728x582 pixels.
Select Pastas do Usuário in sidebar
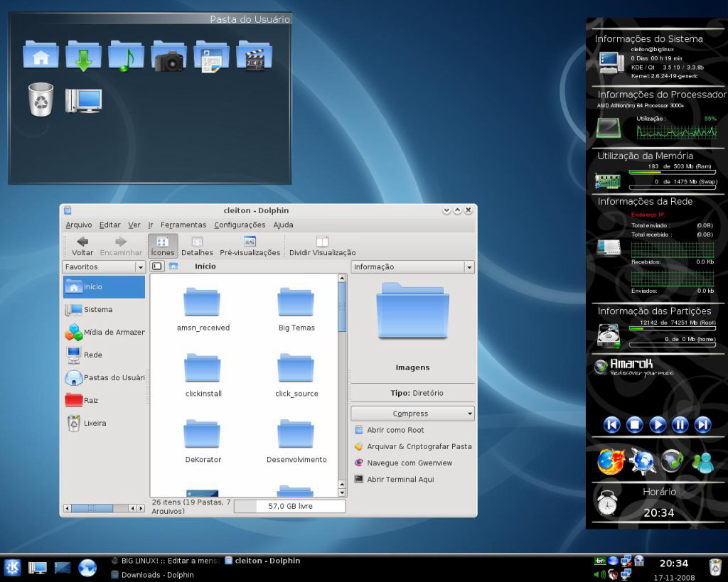point(104,378)
